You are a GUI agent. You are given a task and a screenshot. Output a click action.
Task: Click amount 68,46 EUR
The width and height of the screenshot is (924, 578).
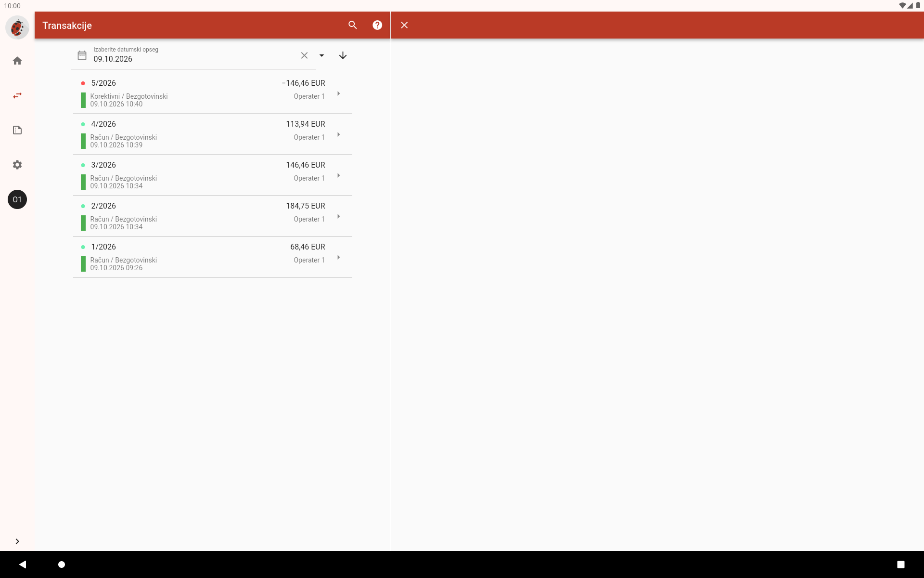[308, 247]
